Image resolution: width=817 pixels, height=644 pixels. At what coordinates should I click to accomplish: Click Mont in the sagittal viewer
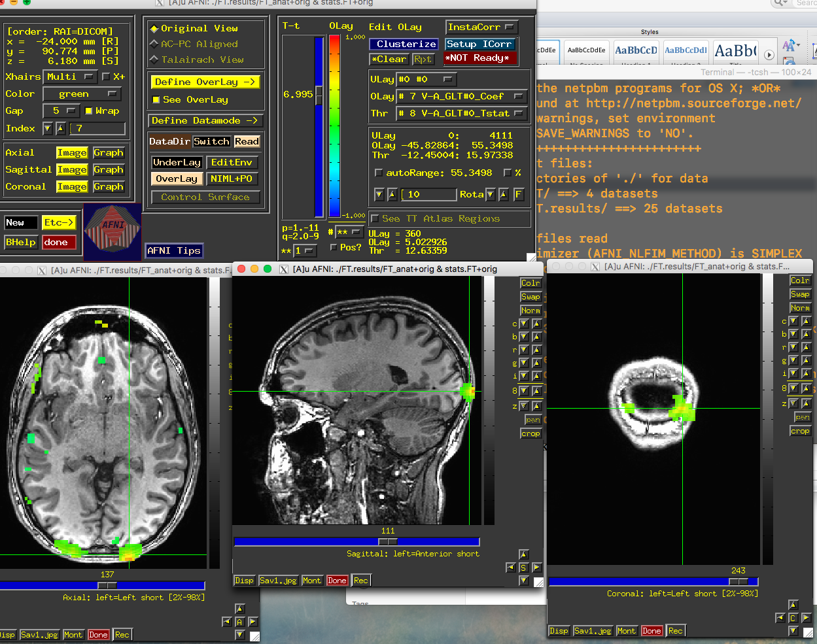312,581
